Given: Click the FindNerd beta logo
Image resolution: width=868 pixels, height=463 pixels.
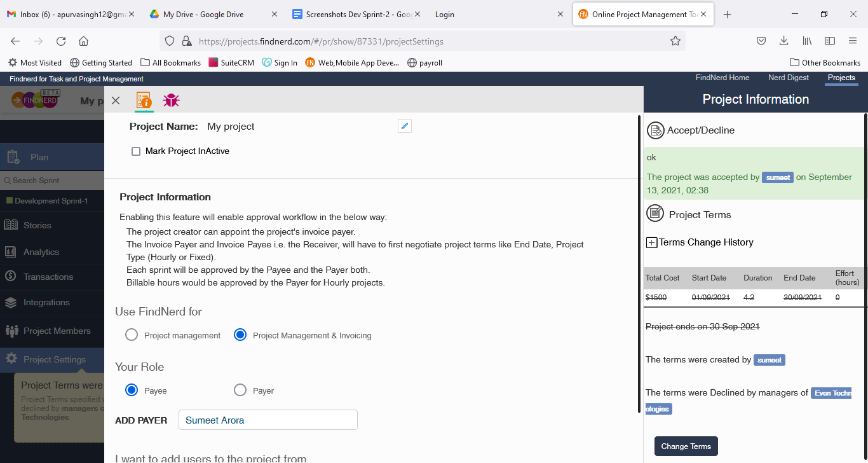Looking at the screenshot, I should click(36, 99).
